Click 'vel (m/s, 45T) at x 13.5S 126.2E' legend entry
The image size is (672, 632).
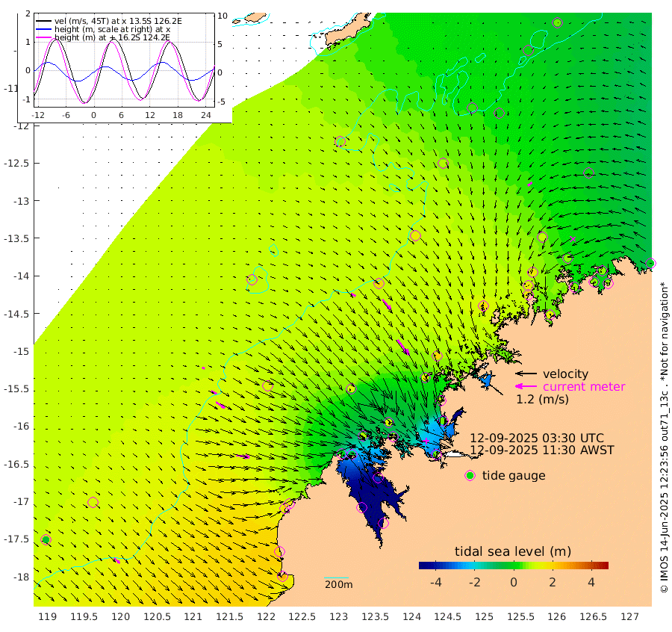[118, 21]
